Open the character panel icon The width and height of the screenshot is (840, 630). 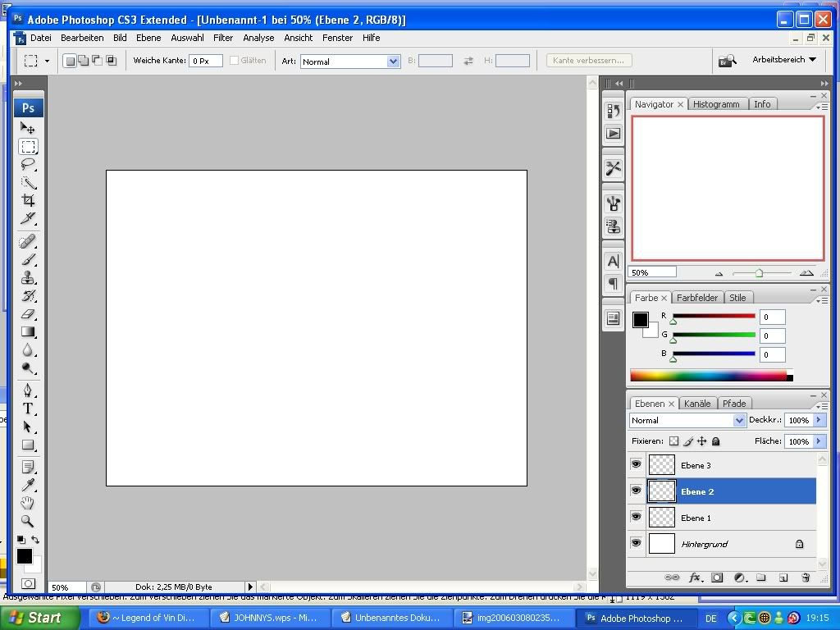click(614, 262)
